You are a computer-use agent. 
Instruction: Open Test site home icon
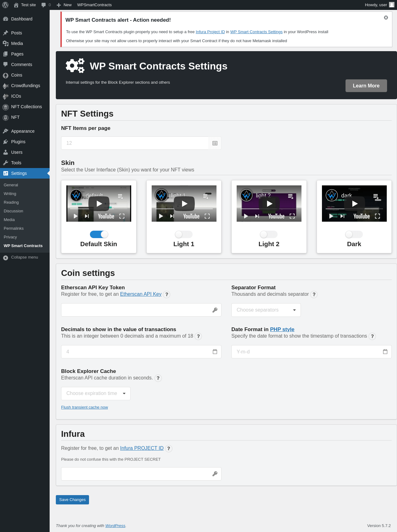(x=16, y=5)
